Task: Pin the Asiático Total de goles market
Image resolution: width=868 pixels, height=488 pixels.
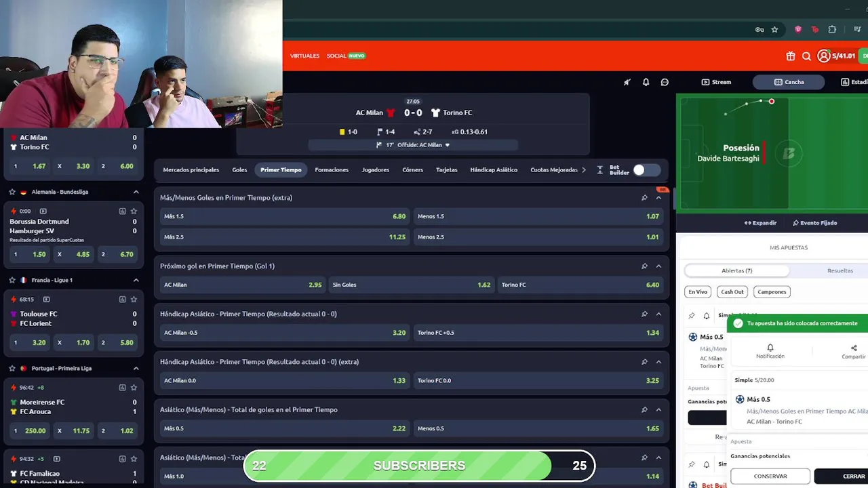Action: 644,410
